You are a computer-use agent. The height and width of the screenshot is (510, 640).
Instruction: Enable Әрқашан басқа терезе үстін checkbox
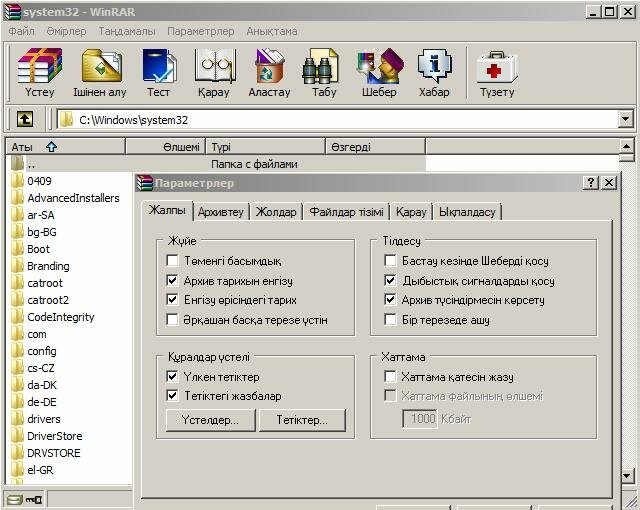[x=172, y=319]
